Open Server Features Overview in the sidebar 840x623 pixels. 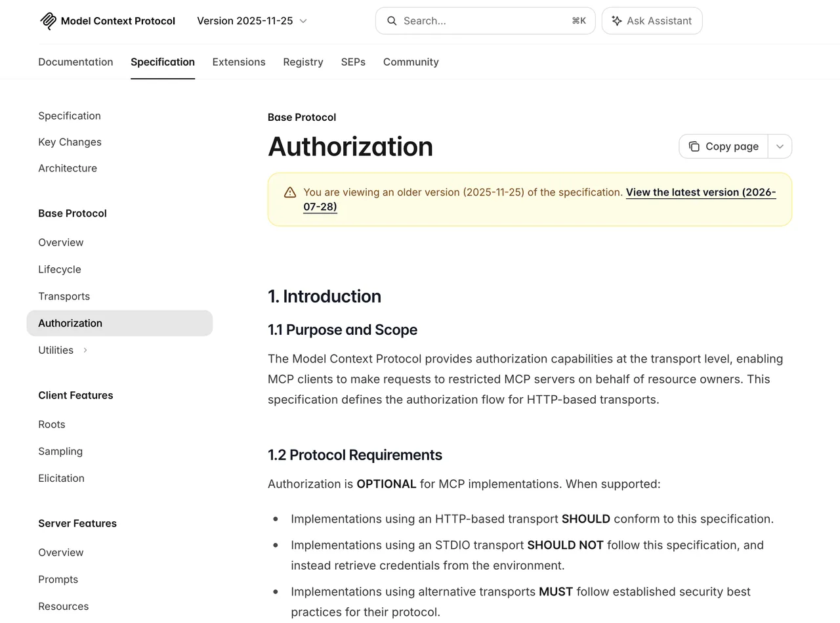(61, 553)
